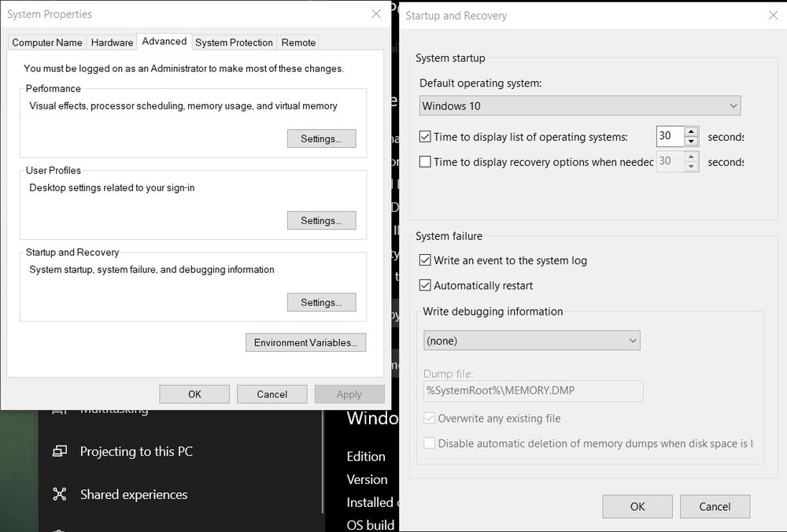Click the Shared experiences icon
The width and height of the screenshot is (787, 532).
point(59,494)
